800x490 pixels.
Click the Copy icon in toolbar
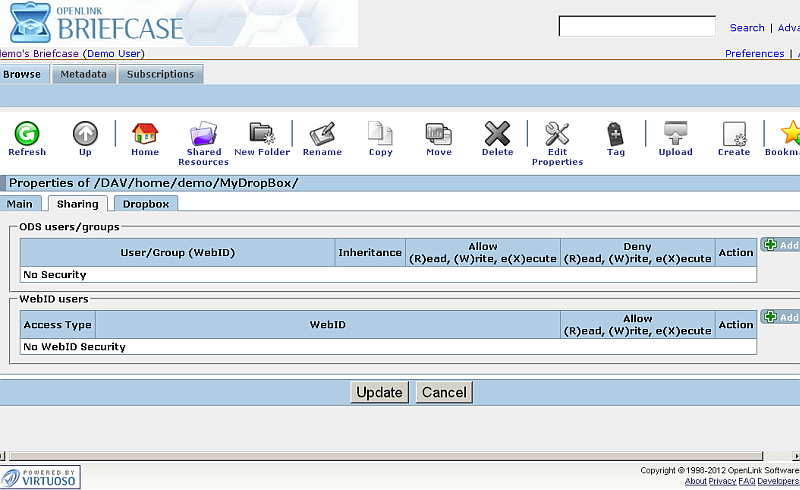(380, 134)
